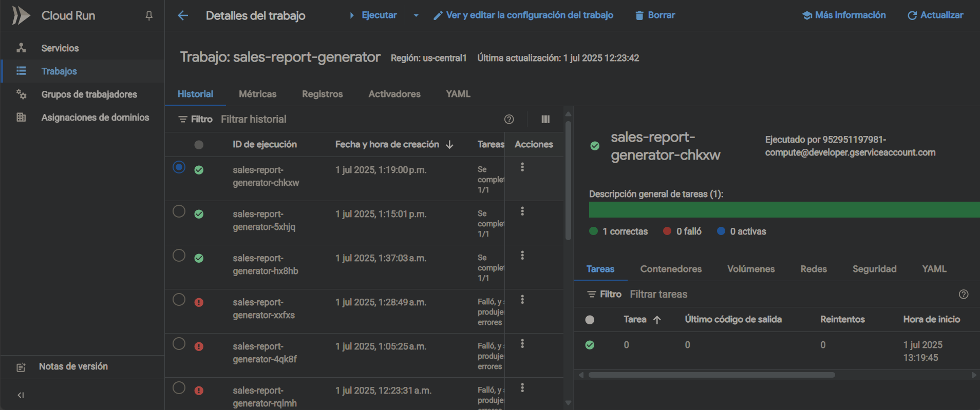Screen dimensions: 980x410
Task: Click the green 1 correctas legend dot
Action: tap(594, 231)
